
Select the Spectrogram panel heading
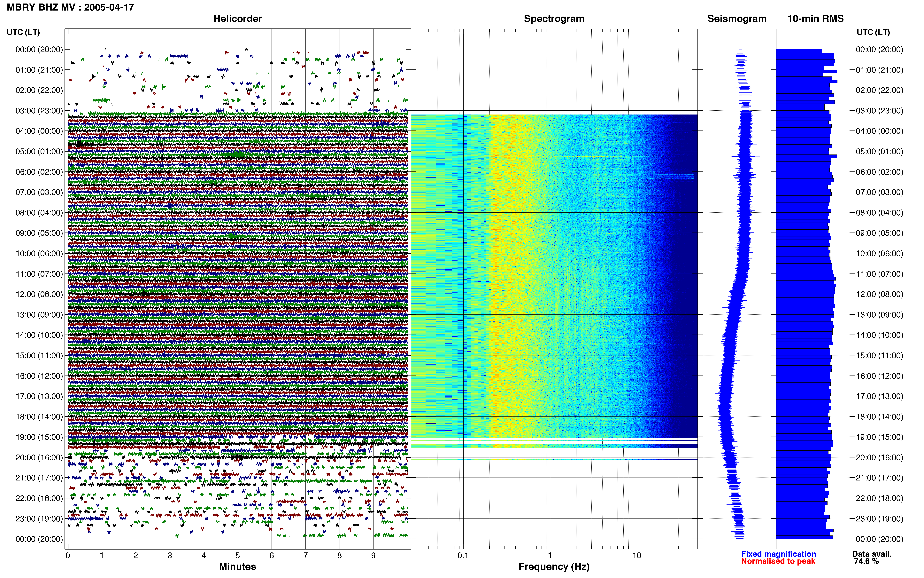tap(554, 19)
